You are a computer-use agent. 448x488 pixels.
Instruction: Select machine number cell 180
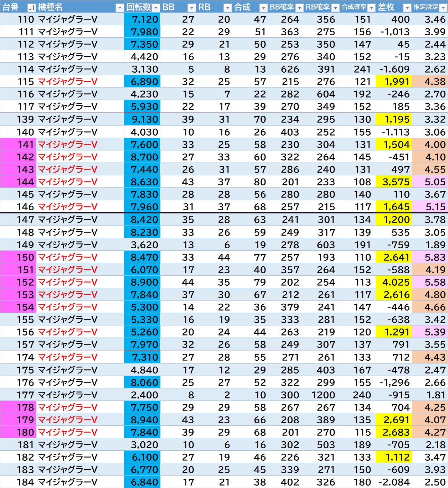[x=18, y=432]
